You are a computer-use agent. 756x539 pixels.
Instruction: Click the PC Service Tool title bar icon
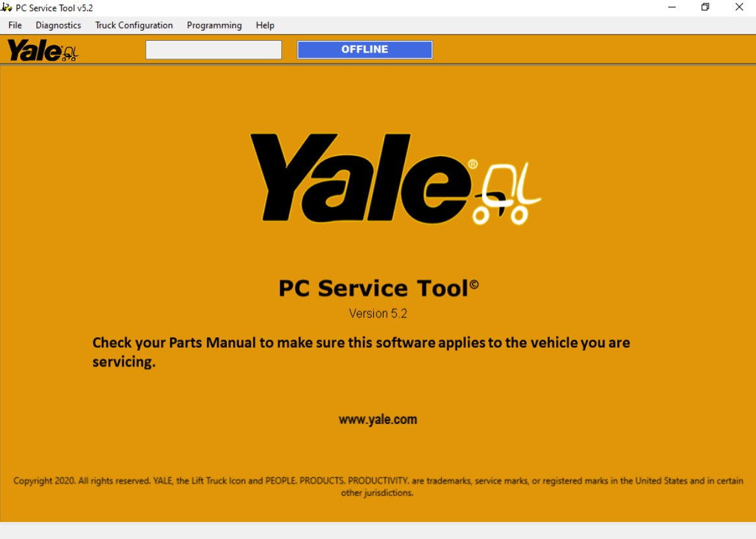pyautogui.click(x=6, y=8)
